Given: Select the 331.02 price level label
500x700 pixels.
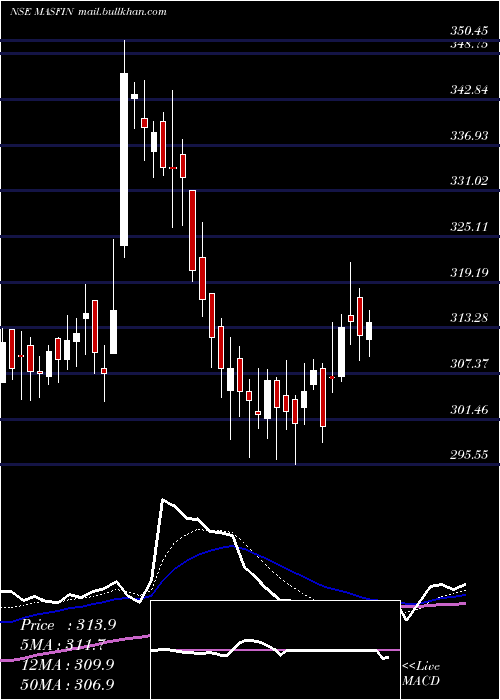Looking at the screenshot, I should click(x=469, y=181).
